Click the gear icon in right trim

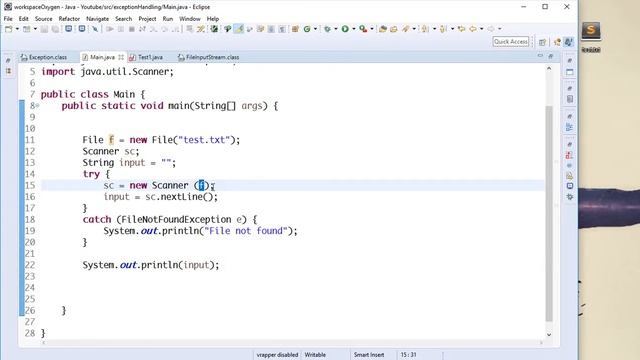[x=570, y=197]
